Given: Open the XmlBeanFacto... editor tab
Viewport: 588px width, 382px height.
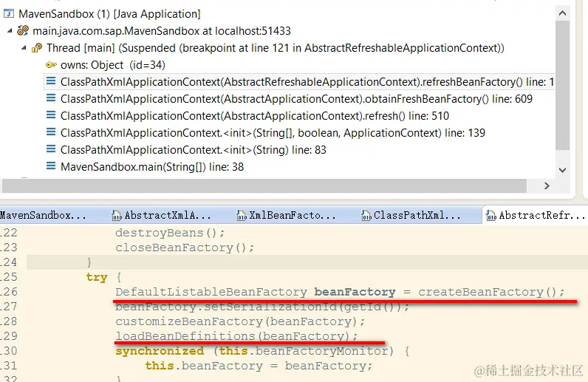Looking at the screenshot, I should 286,216.
